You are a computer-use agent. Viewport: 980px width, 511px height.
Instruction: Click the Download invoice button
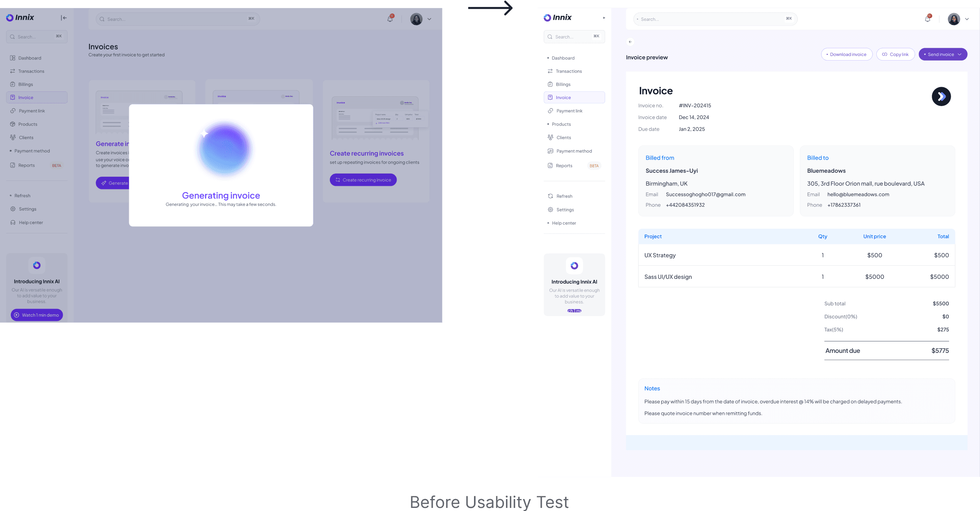[x=846, y=54]
